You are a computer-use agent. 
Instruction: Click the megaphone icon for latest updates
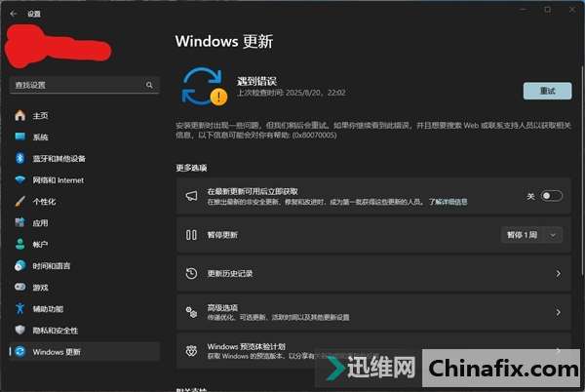[x=191, y=196]
